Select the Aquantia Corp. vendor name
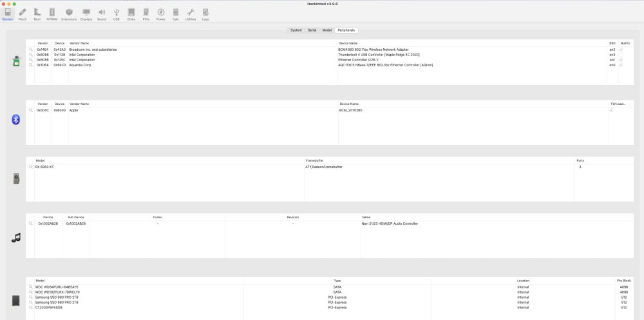 pos(80,65)
